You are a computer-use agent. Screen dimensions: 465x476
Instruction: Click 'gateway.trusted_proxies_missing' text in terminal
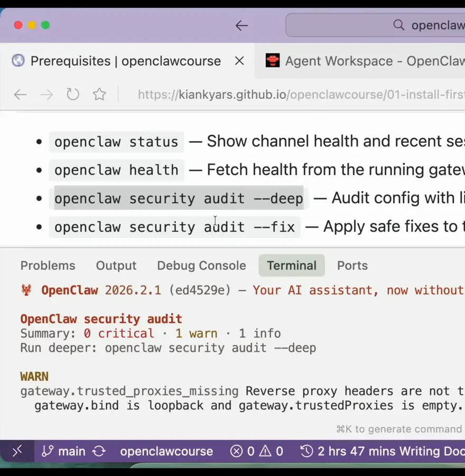pos(129,391)
